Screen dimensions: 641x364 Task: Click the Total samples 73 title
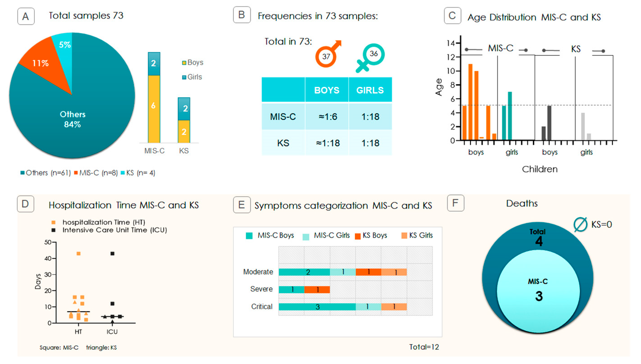86,16
